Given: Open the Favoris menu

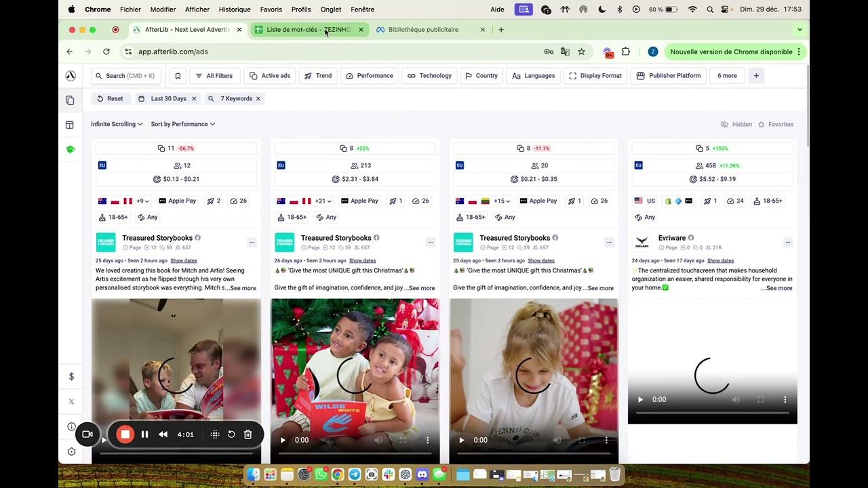Looking at the screenshot, I should point(271,9).
